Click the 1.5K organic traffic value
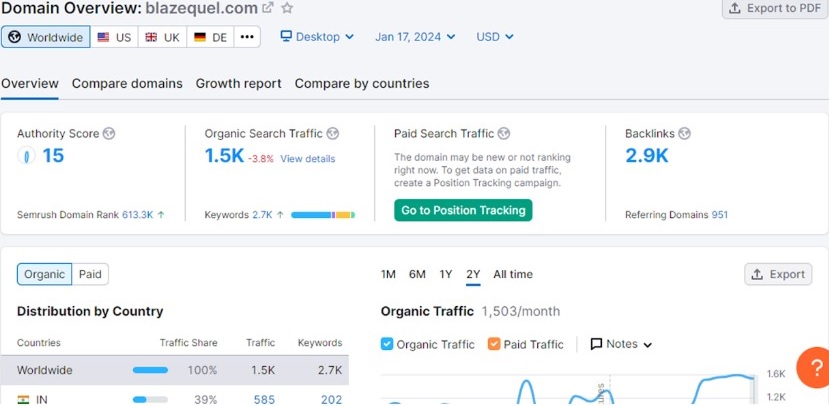 tap(224, 155)
